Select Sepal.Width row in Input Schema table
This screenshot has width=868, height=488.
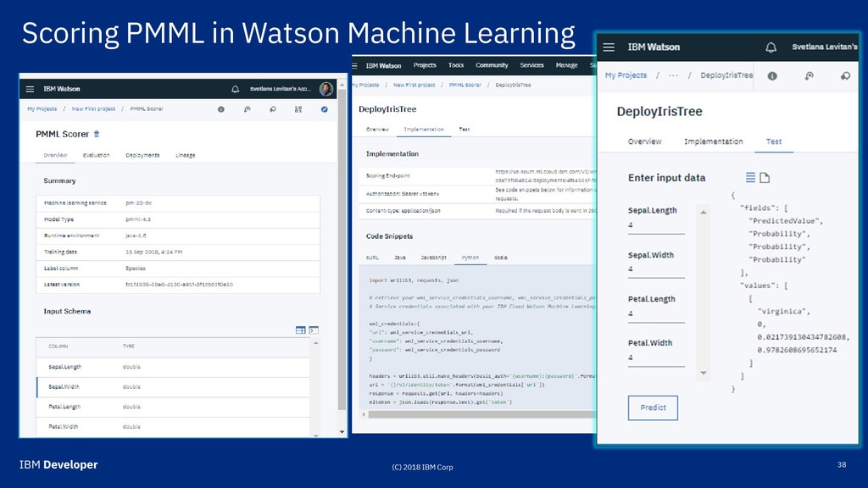pos(173,386)
